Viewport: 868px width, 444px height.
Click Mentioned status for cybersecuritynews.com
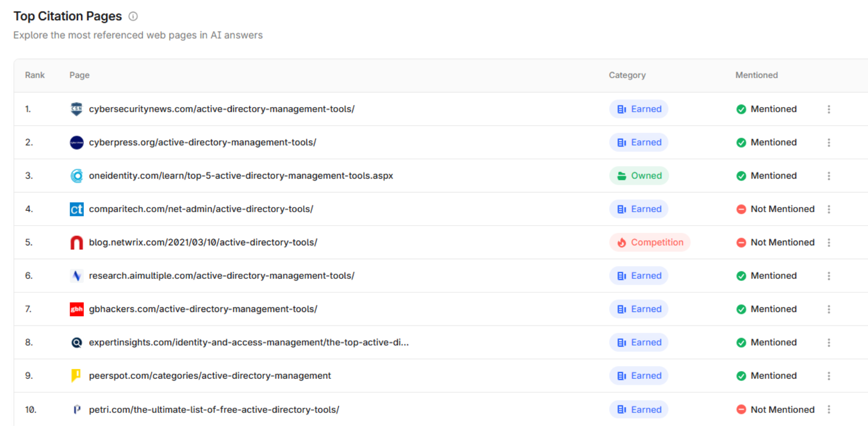(x=767, y=109)
